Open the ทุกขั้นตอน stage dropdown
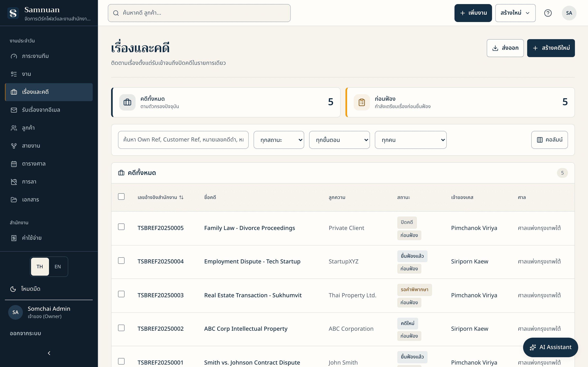Viewport: 588px width, 367px height. [339, 140]
